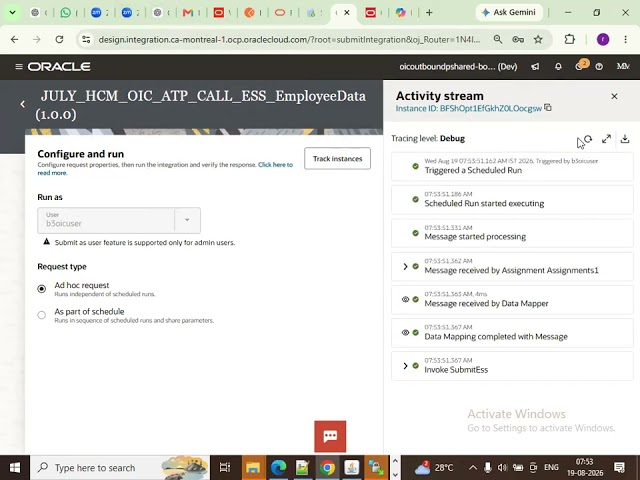Expand the Invoke SubmitEss entry
Viewport: 640px width, 480px height.
[405, 366]
